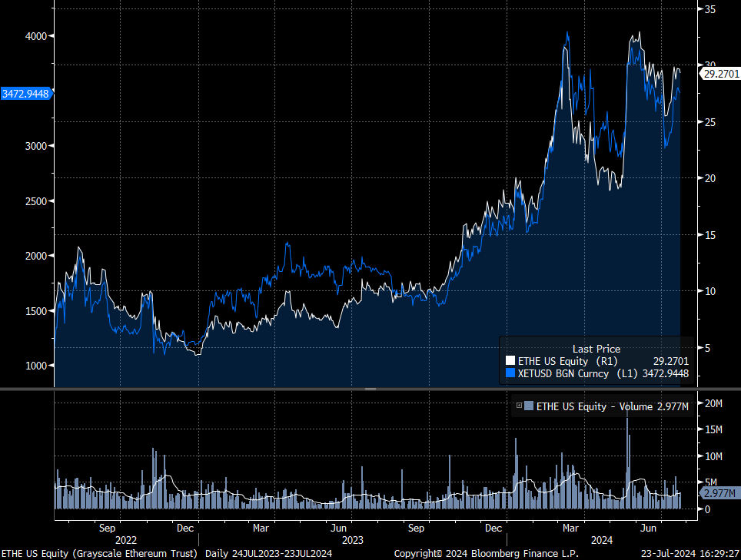Click the blue 3472.9448 price flag on left axis
The width and height of the screenshot is (741, 560).
coord(25,94)
